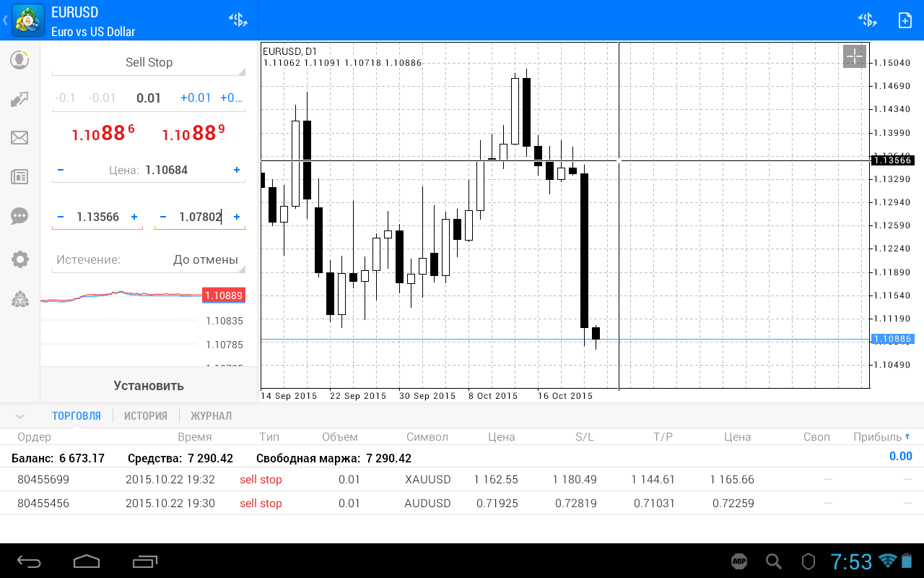Tap Android Home navigation button

[x=87, y=561]
